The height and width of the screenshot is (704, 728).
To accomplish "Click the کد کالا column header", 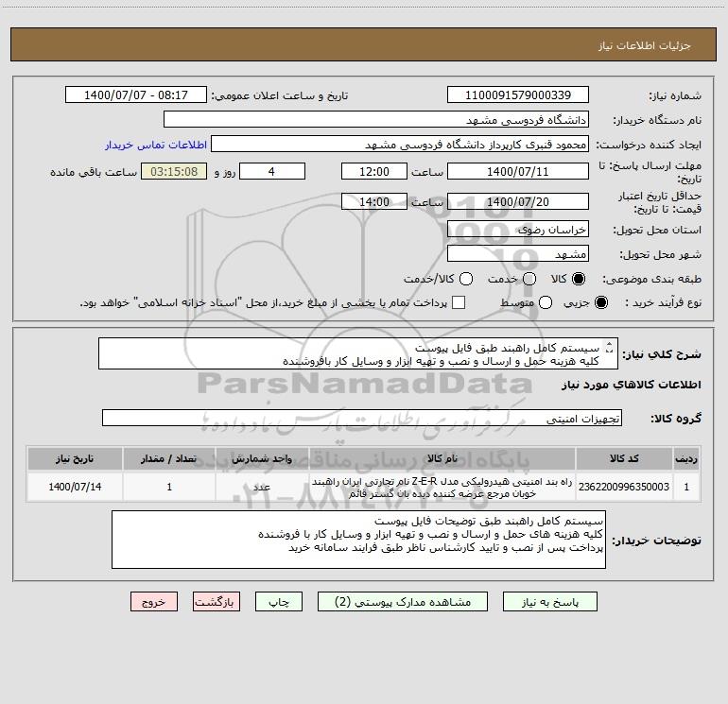I will (624, 458).
